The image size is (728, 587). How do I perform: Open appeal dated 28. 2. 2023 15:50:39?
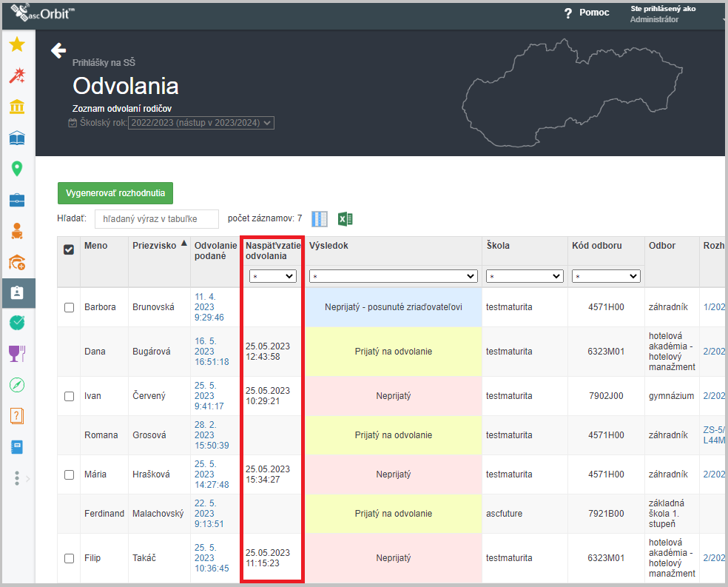[x=212, y=435]
